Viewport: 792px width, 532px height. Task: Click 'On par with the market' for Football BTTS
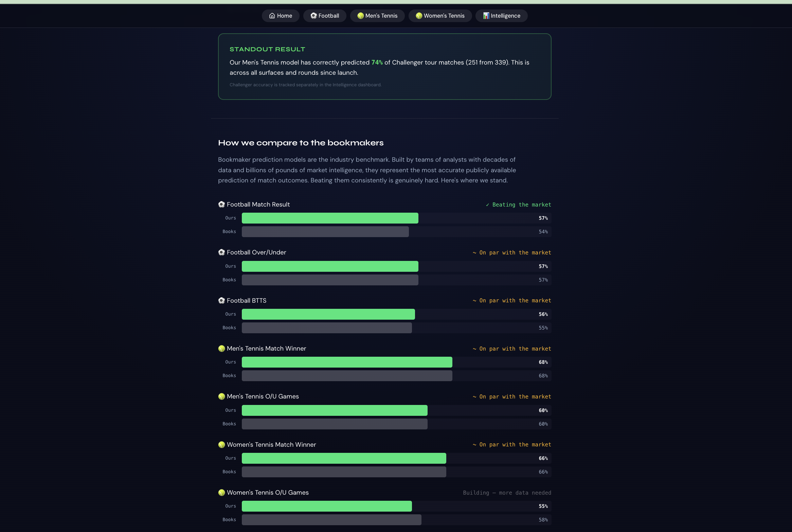click(512, 301)
